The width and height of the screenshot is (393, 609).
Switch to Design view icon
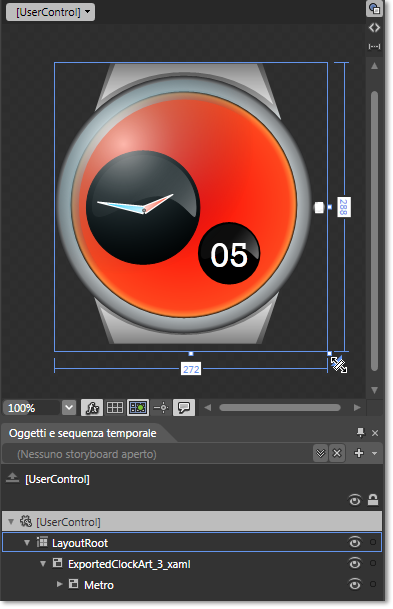(x=374, y=9)
